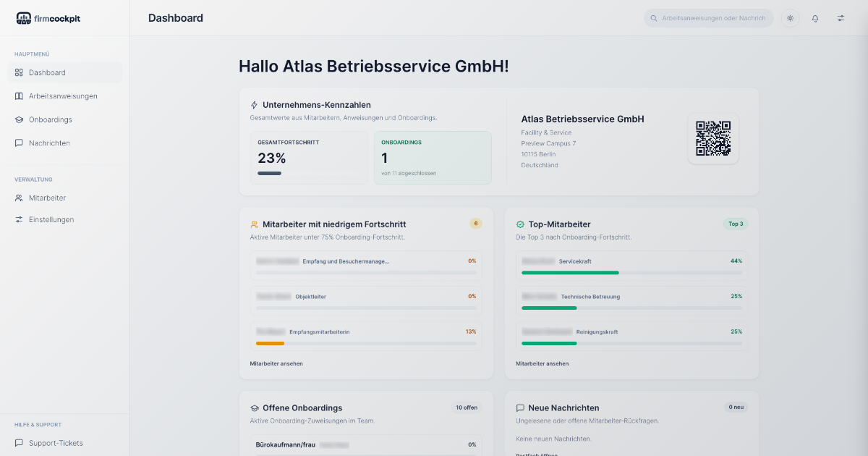Click the badge icon beside Top-Mitarbeiter

pyautogui.click(x=520, y=224)
